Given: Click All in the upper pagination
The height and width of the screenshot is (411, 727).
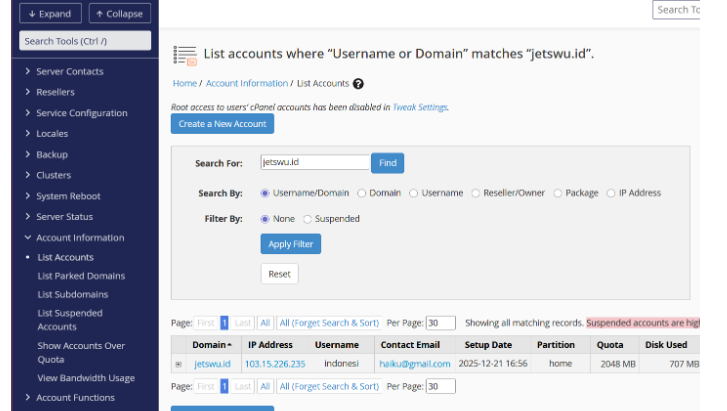Looking at the screenshot, I should pyautogui.click(x=265, y=323).
